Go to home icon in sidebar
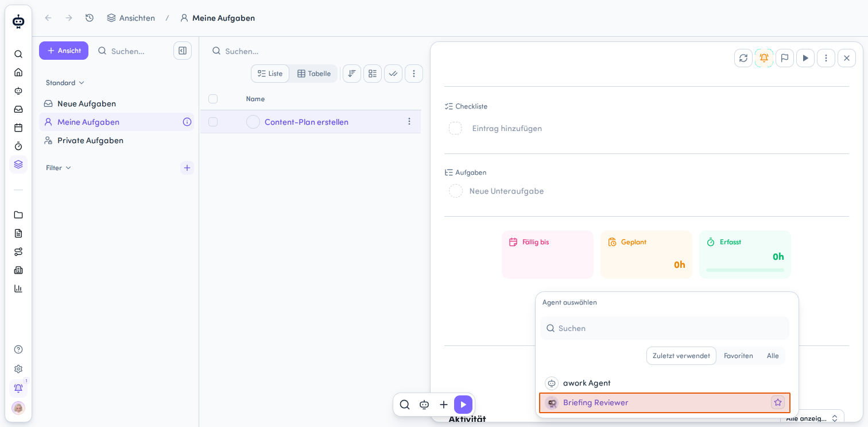868x427 pixels. pyautogui.click(x=18, y=72)
